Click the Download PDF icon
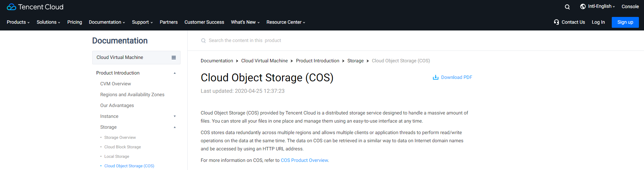The image size is (644, 170). pos(435,78)
